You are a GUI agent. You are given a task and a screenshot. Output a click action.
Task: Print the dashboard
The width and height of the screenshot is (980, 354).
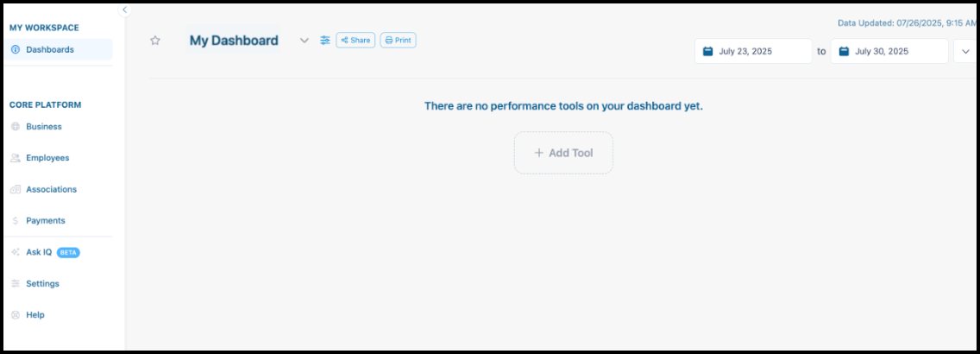point(398,41)
